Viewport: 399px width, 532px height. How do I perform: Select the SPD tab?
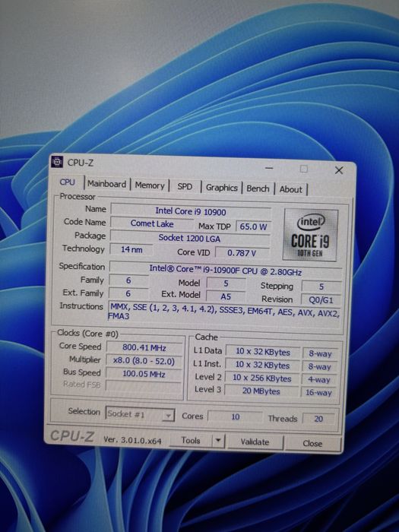(185, 186)
